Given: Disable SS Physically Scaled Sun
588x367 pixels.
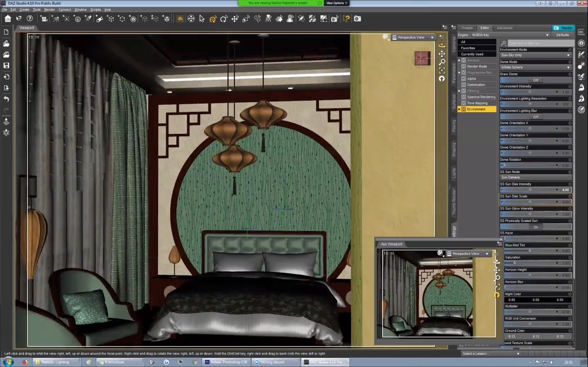Looking at the screenshot, I should [x=536, y=226].
